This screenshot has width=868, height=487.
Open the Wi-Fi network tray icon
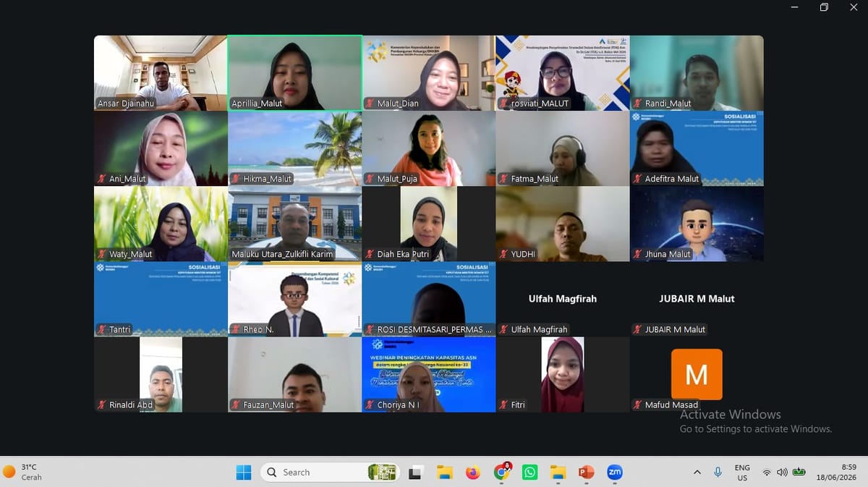pyautogui.click(x=766, y=473)
